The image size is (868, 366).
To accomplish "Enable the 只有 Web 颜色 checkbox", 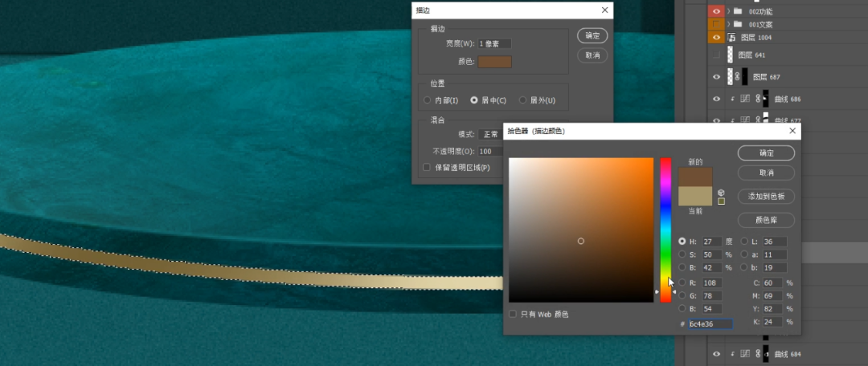I will 513,314.
